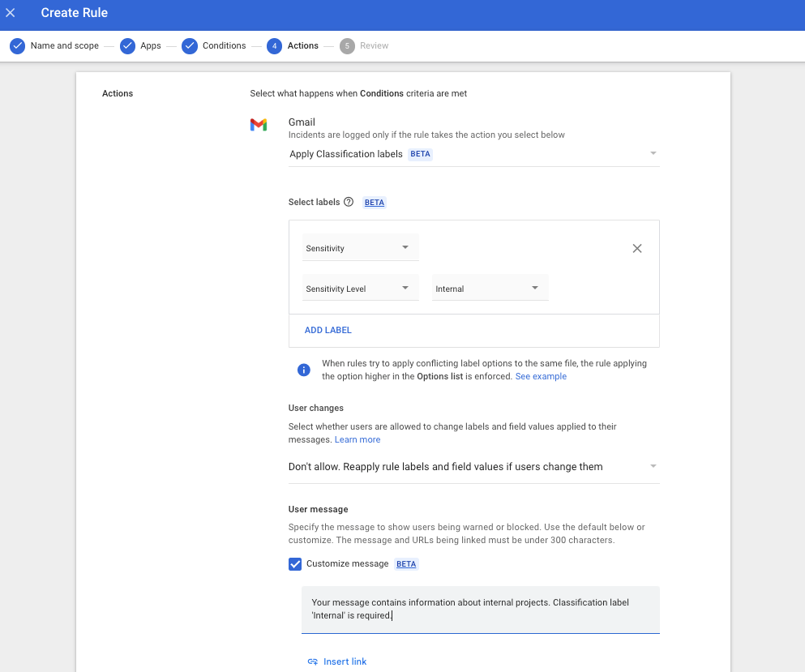The width and height of the screenshot is (805, 672).
Task: Click the Actions section label
Action: pos(118,93)
